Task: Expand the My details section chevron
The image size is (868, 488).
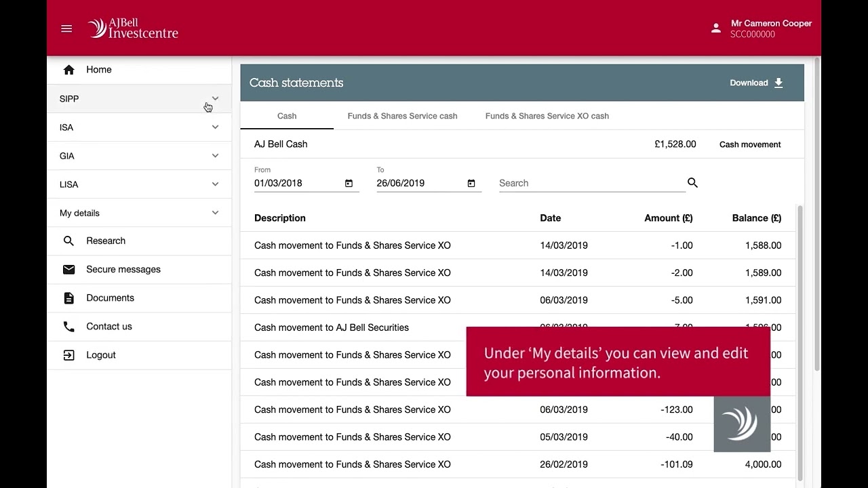Action: 215,212
